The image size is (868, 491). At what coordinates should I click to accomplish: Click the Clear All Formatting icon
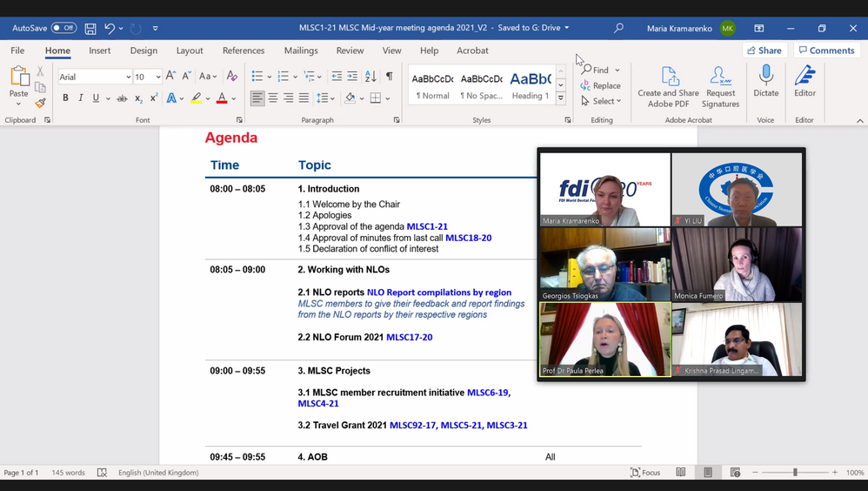(x=232, y=77)
